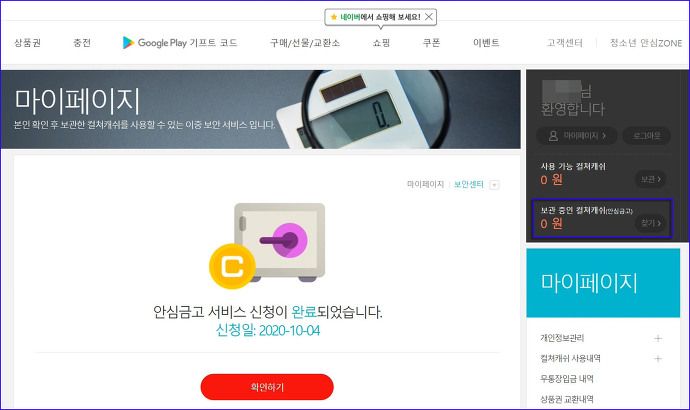Click the 로그아웃 button
690x410 pixels.
[646, 136]
